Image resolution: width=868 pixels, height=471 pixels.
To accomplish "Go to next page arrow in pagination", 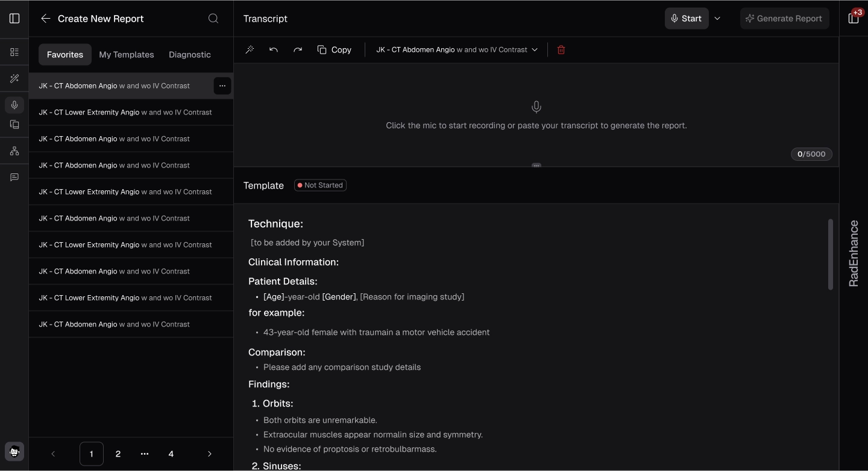I will pyautogui.click(x=210, y=454).
